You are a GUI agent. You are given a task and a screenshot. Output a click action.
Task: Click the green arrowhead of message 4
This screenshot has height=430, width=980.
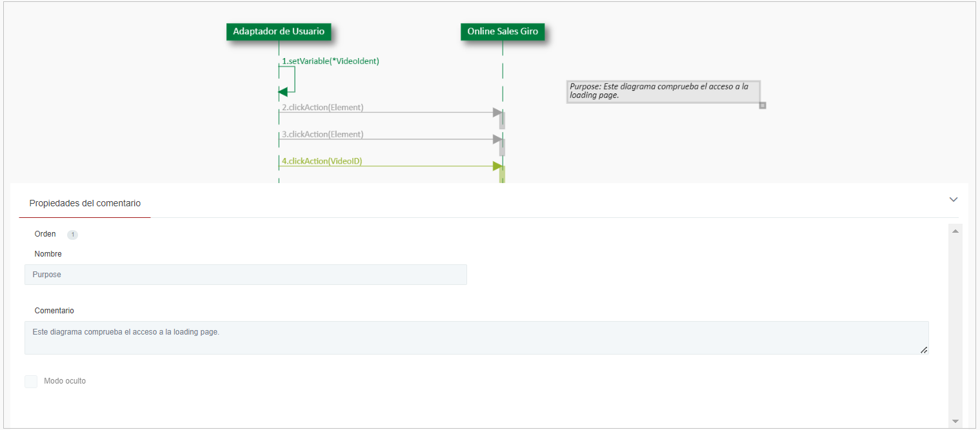tap(497, 166)
